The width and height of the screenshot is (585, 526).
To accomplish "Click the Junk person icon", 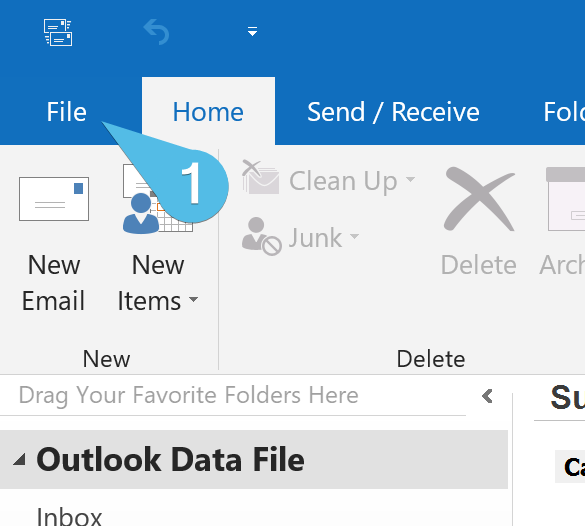I will [x=261, y=236].
